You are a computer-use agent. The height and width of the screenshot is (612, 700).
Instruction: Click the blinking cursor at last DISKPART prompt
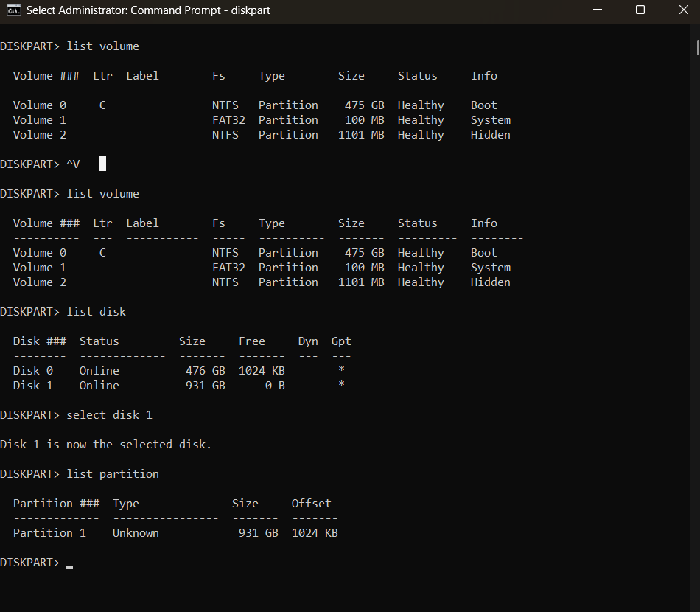[x=70, y=567]
